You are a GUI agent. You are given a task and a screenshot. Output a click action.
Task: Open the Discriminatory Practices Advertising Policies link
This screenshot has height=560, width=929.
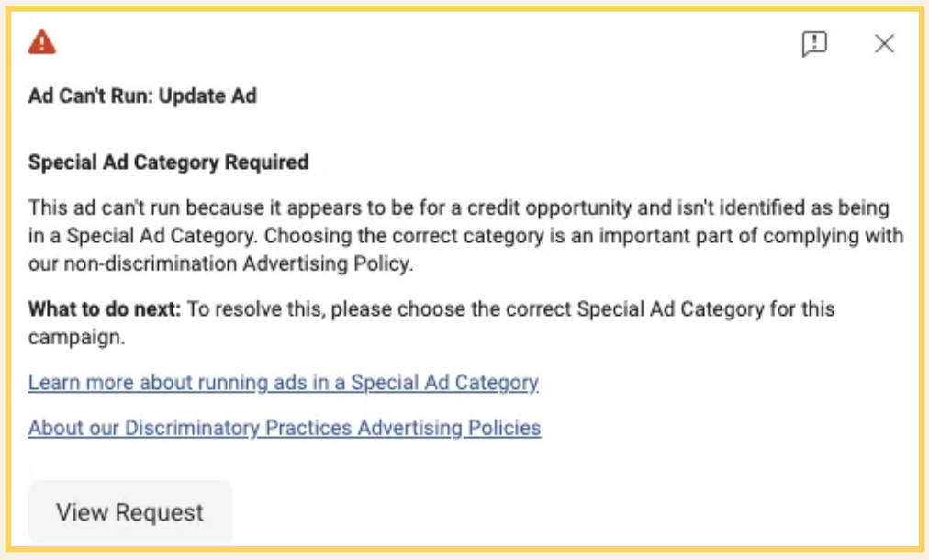point(285,428)
